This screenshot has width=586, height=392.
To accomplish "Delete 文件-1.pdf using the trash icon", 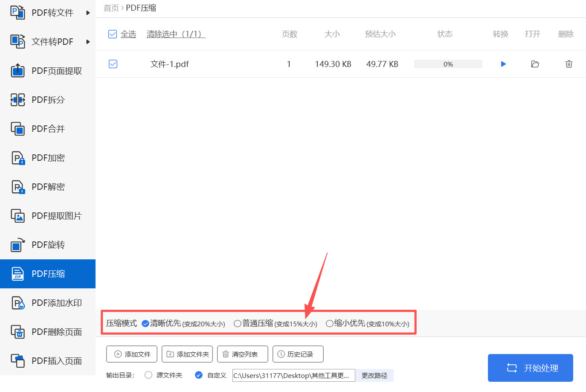I will (569, 64).
